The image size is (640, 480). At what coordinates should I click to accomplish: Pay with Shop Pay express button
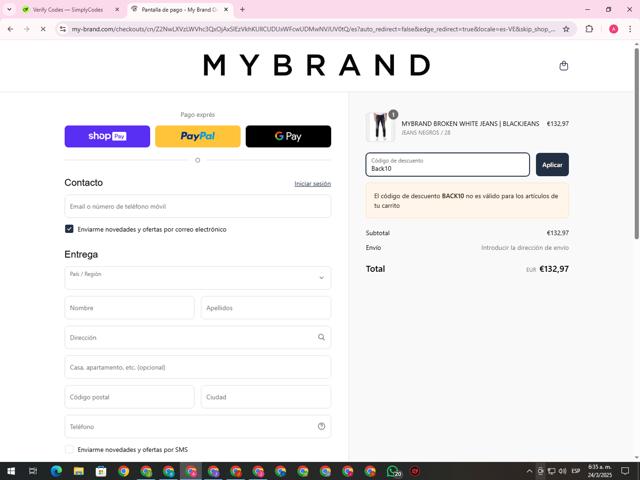click(107, 136)
